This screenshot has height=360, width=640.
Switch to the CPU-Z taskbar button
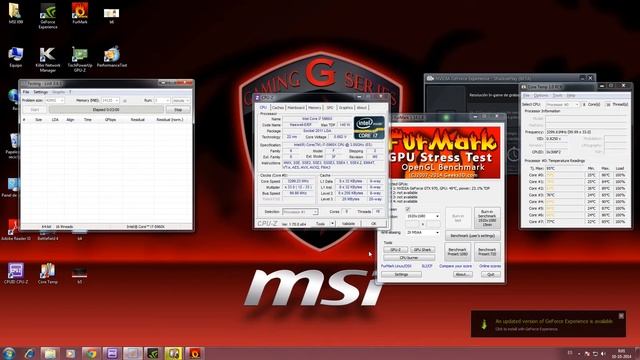pos(112,353)
